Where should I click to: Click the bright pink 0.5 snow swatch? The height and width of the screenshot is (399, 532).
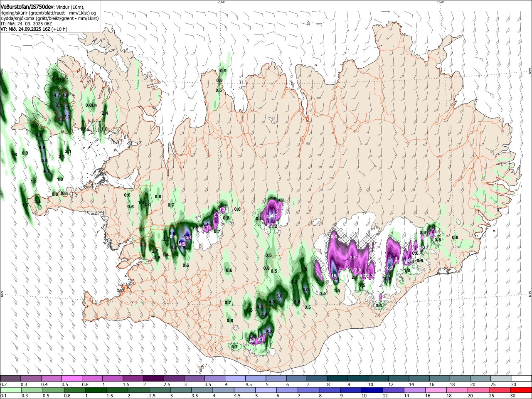click(x=72, y=378)
